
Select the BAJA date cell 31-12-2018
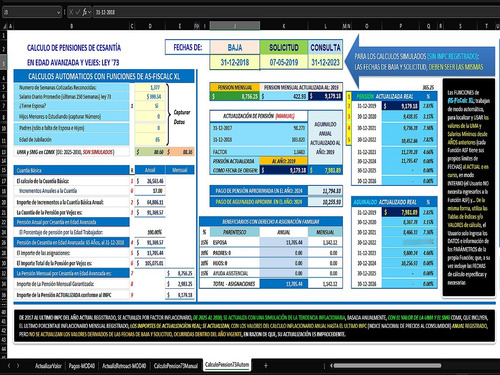(x=235, y=62)
